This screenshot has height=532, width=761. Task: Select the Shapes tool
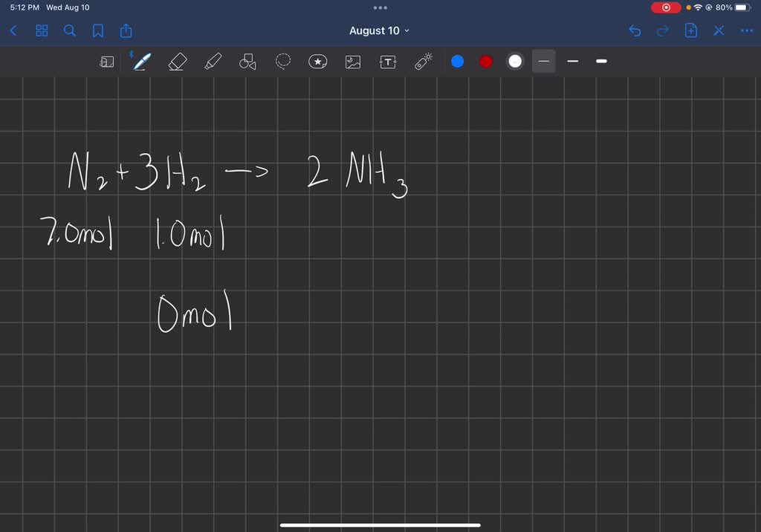247,62
